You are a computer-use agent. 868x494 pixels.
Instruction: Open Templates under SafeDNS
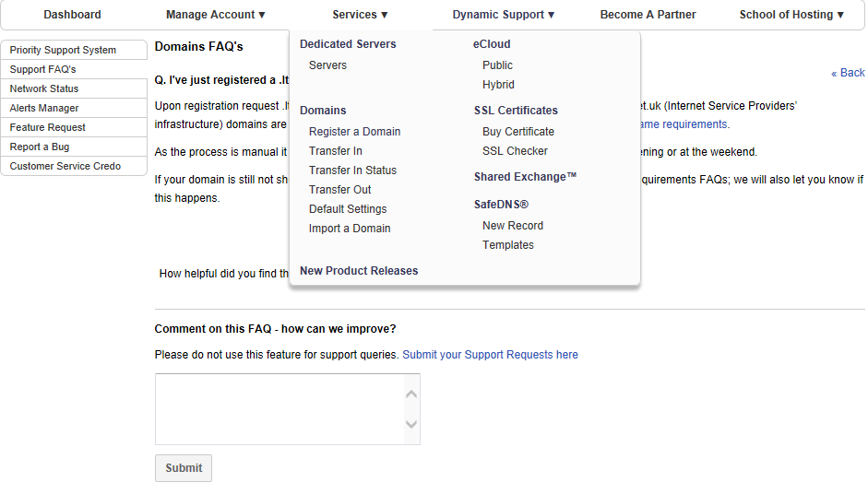click(507, 245)
